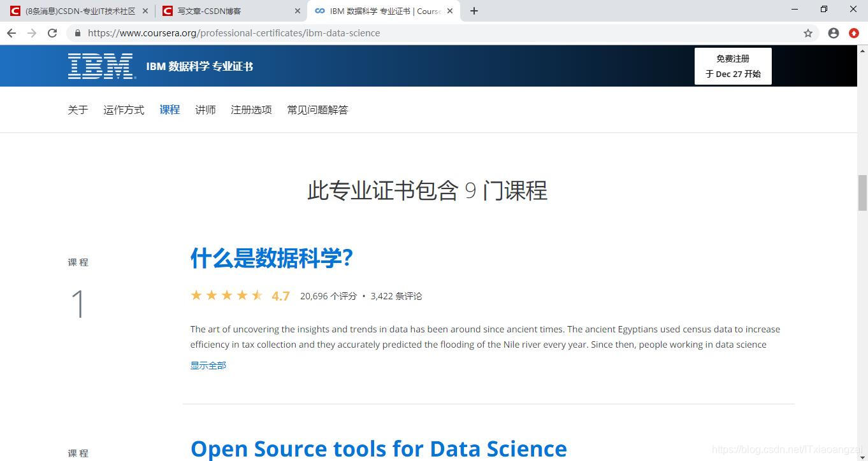This screenshot has height=461, width=868.
Task: Open a new tab with plus icon
Action: click(x=474, y=11)
